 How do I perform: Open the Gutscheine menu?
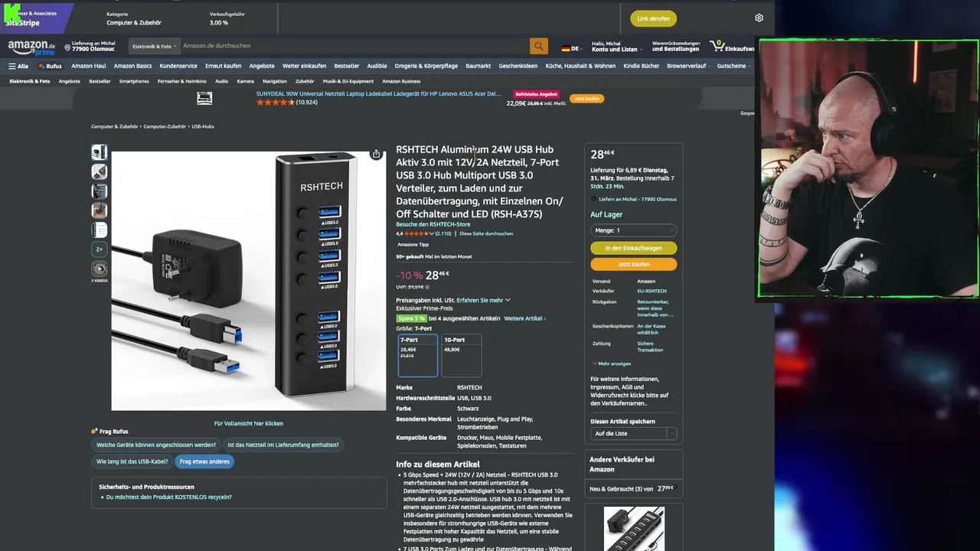click(x=733, y=66)
